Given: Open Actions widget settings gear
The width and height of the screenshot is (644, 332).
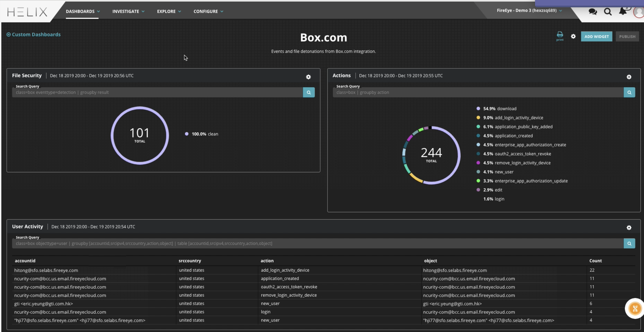Looking at the screenshot, I should pyautogui.click(x=629, y=77).
